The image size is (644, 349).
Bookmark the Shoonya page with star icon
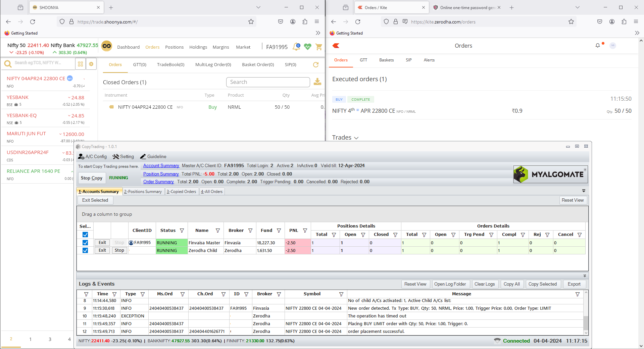tap(251, 22)
